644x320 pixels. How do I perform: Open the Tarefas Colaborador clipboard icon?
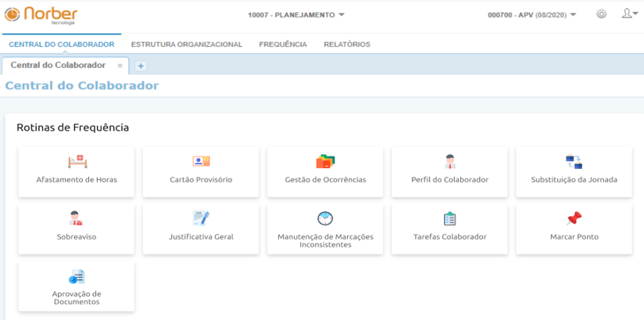click(449, 219)
